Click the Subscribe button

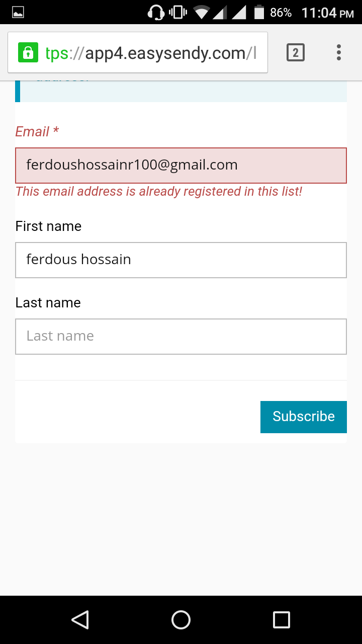coord(304,417)
